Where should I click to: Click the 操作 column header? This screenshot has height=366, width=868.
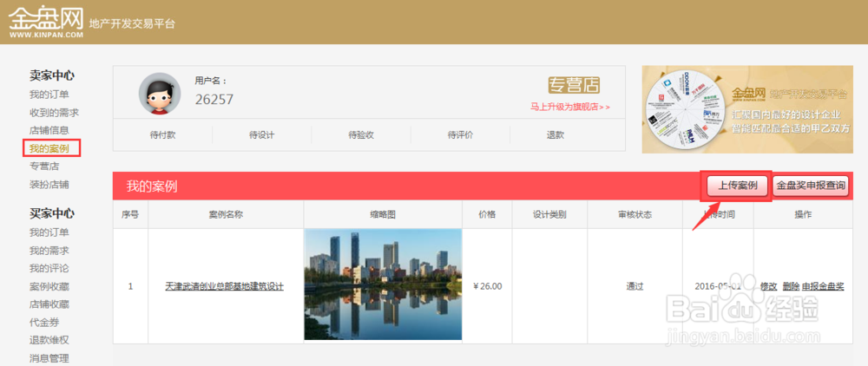point(803,214)
